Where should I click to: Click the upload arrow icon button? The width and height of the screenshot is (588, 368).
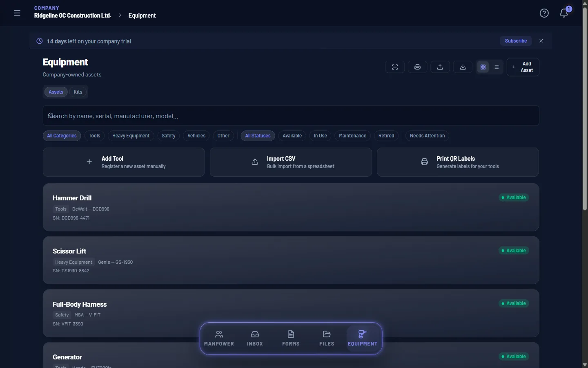(440, 67)
